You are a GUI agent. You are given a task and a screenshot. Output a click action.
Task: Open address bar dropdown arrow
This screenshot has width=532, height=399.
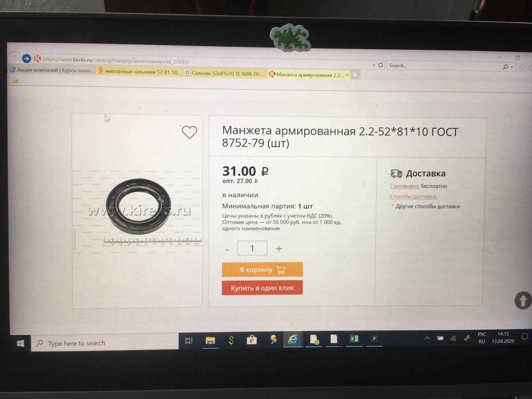pos(374,65)
